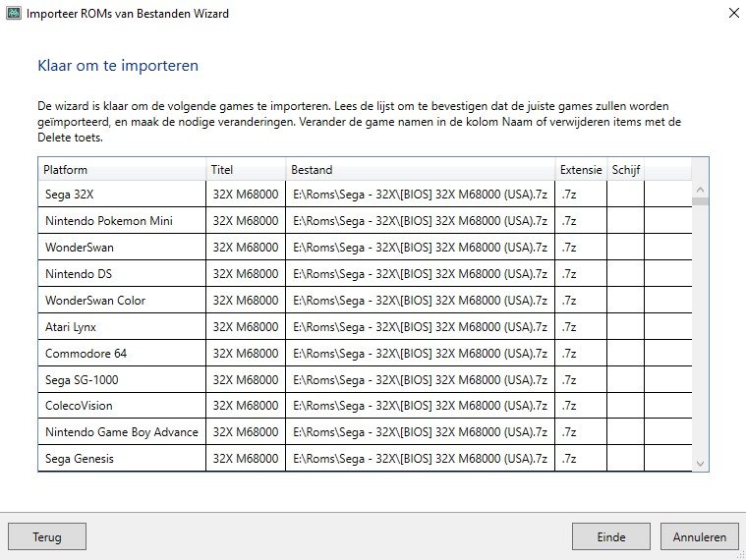Select the WonderSwan platform cell
746x560 pixels.
coord(122,248)
